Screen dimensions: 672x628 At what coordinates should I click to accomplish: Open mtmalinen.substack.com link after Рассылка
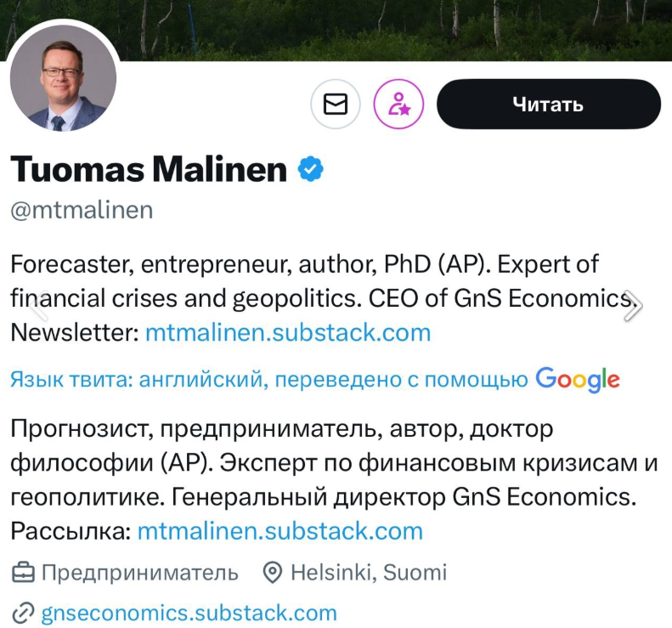click(280, 532)
